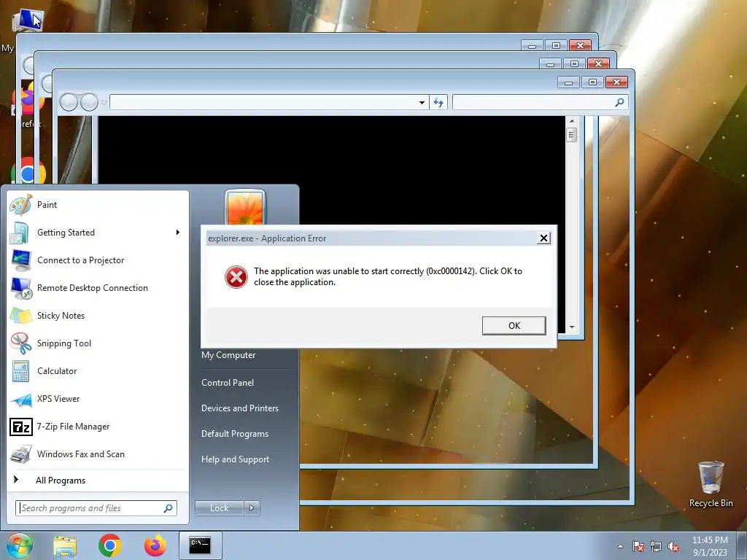
Task: Open Paint from the Start menu
Action: pyautogui.click(x=98, y=205)
